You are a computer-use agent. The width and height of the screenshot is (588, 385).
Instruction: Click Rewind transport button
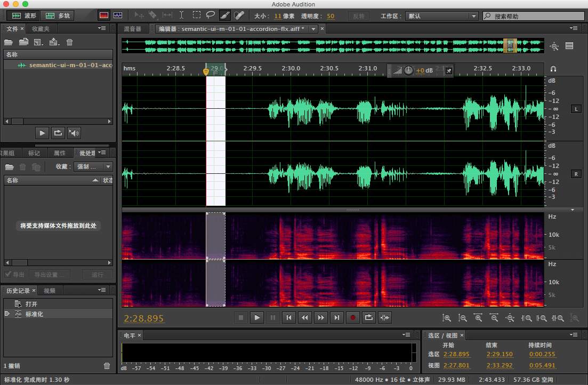point(305,317)
